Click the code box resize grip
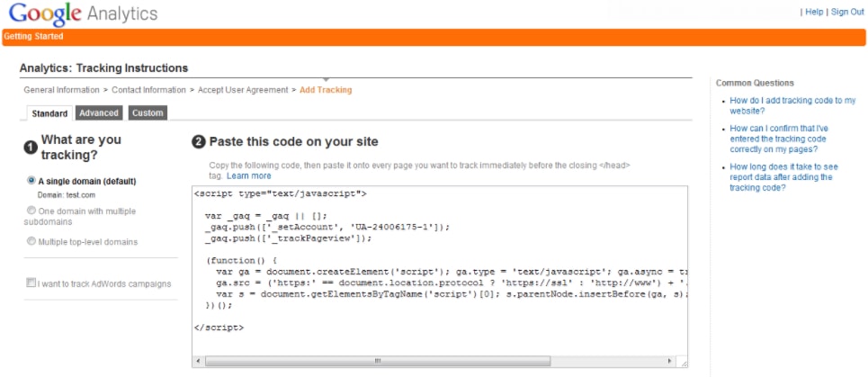 tap(684, 363)
